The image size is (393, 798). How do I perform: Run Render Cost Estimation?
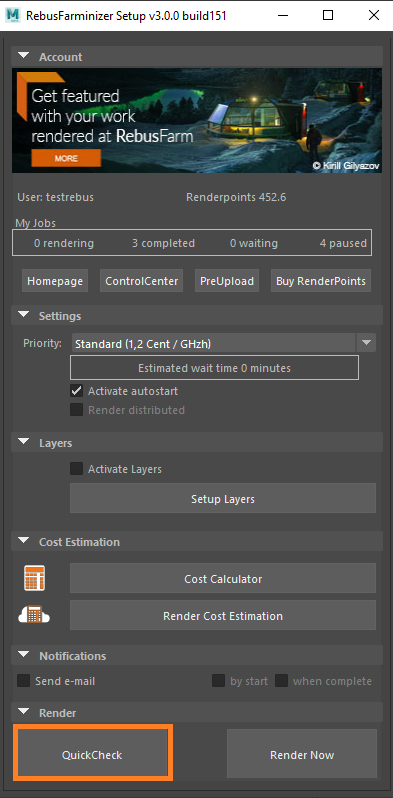[223, 615]
